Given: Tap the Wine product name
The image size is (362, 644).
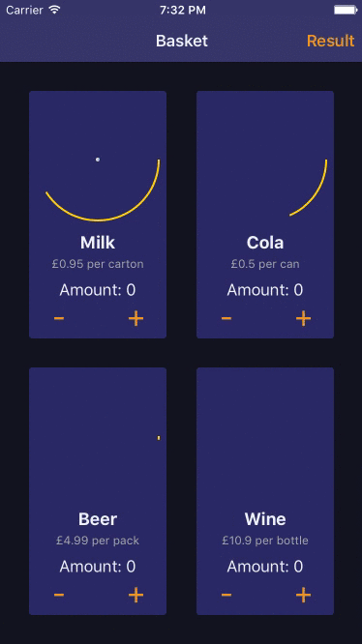Looking at the screenshot, I should pos(265,518).
